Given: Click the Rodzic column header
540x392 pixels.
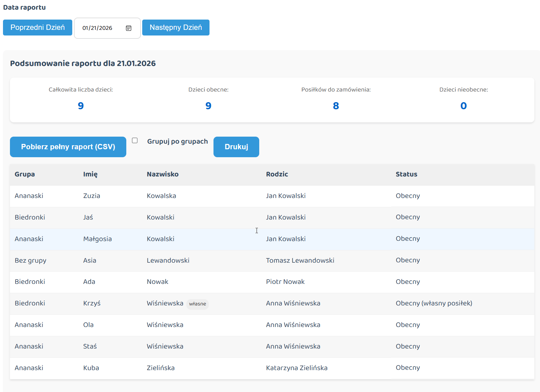Looking at the screenshot, I should [277, 174].
